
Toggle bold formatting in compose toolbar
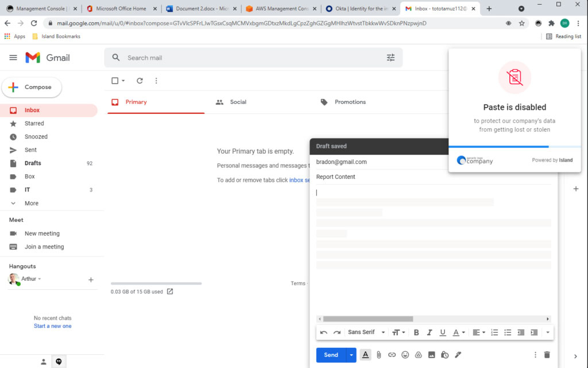coord(416,332)
